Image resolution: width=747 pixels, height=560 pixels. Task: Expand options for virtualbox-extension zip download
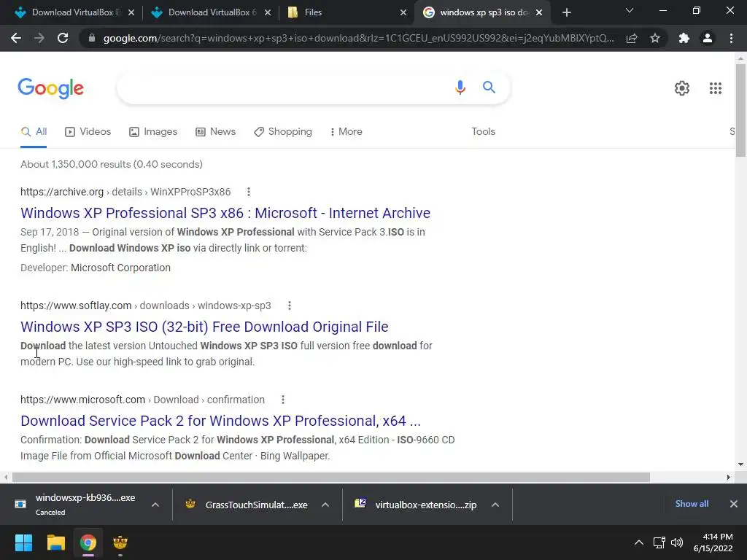pyautogui.click(x=495, y=505)
